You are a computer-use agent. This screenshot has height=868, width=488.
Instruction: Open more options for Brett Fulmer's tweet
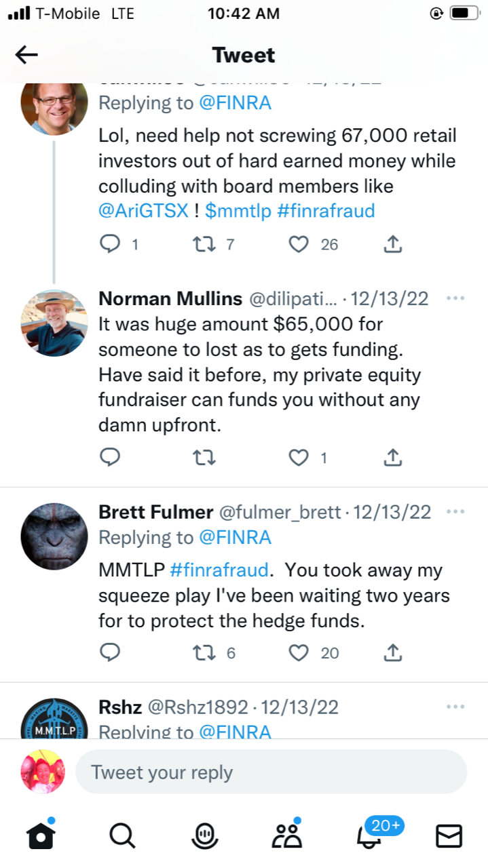click(x=455, y=511)
